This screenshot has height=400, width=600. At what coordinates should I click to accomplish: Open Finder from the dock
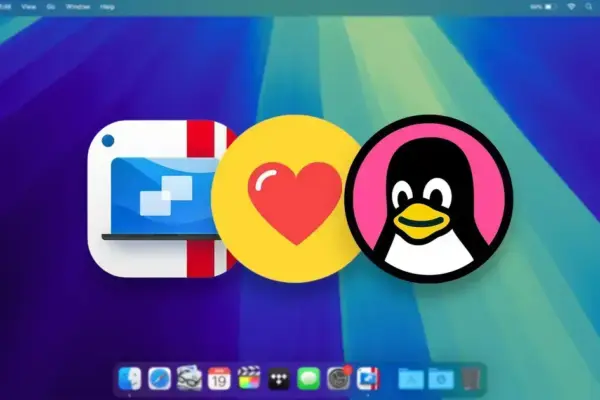(x=129, y=378)
